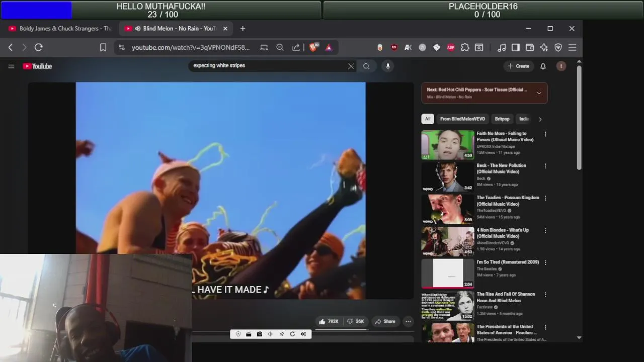Open options menu for Presidents of the USA video
The width and height of the screenshot is (644, 362).
pos(545,327)
